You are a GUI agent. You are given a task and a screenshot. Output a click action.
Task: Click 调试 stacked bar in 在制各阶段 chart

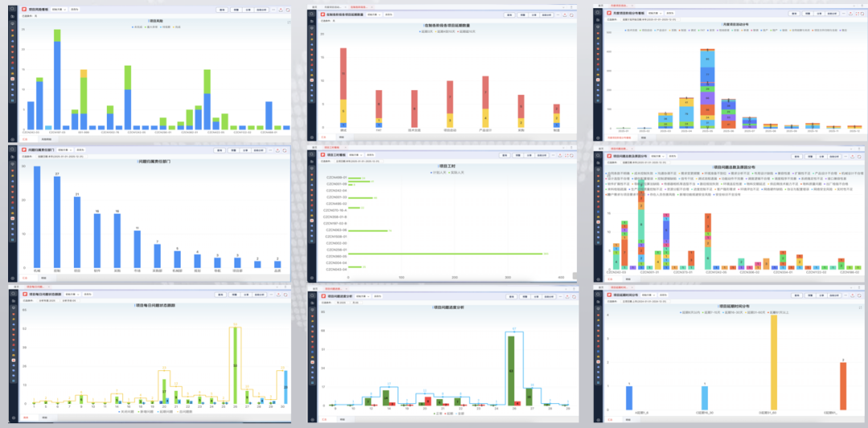[343, 88]
